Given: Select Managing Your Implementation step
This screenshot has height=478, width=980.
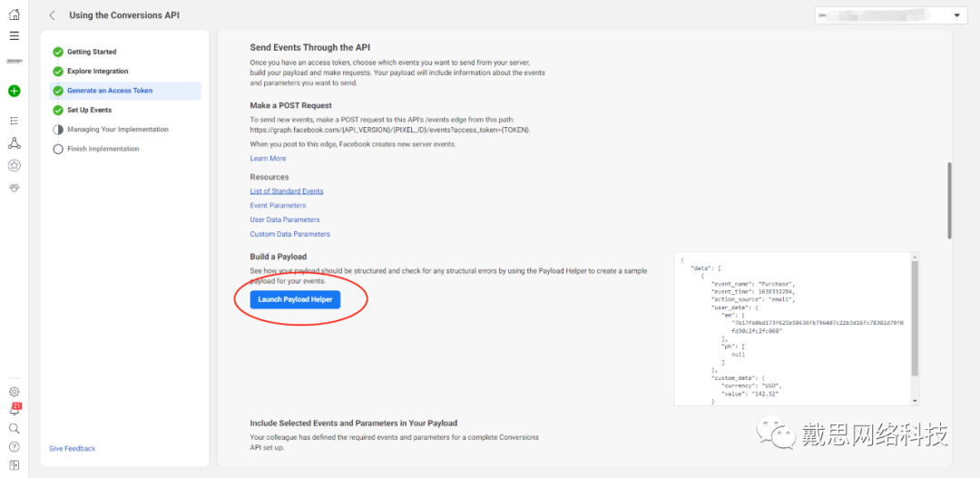Looking at the screenshot, I should pyautogui.click(x=118, y=130).
